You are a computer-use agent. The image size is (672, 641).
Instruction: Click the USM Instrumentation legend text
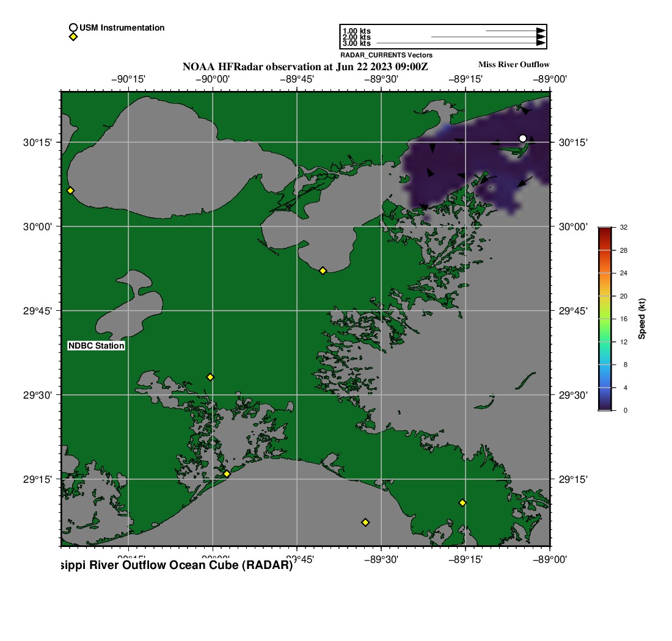pyautogui.click(x=122, y=27)
